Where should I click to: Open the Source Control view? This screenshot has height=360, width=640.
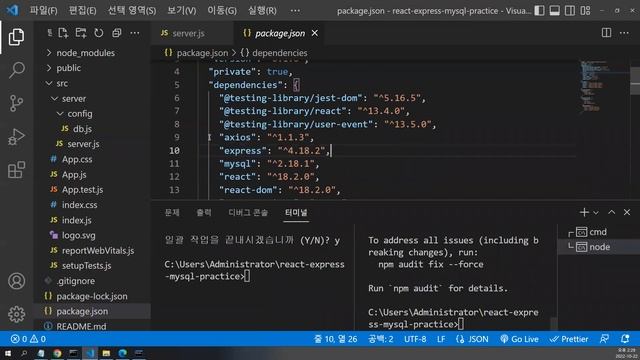click(16, 103)
